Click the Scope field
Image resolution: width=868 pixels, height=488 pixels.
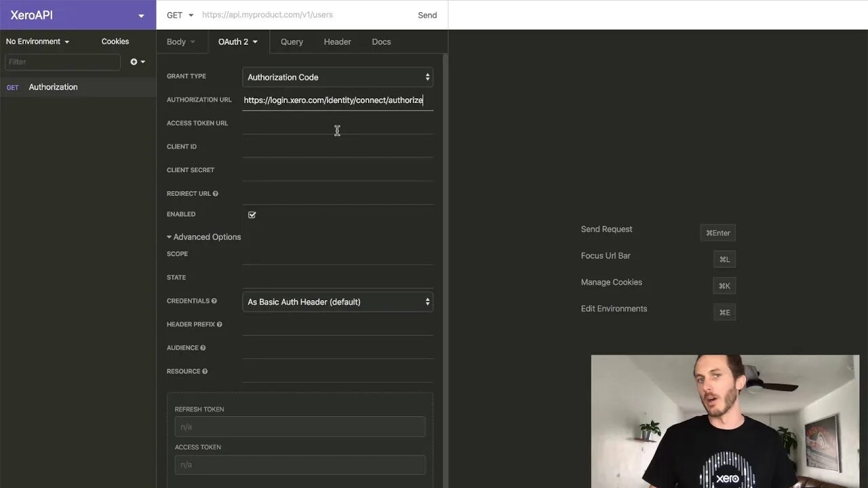coord(338,254)
